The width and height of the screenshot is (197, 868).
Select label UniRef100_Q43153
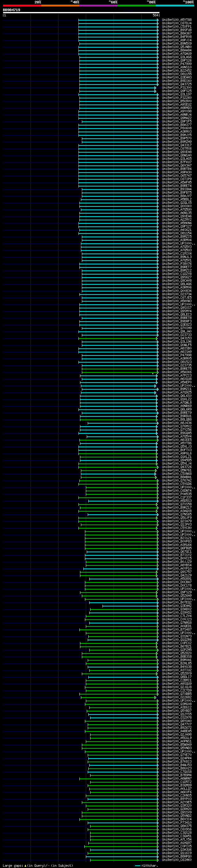click(x=176, y=338)
